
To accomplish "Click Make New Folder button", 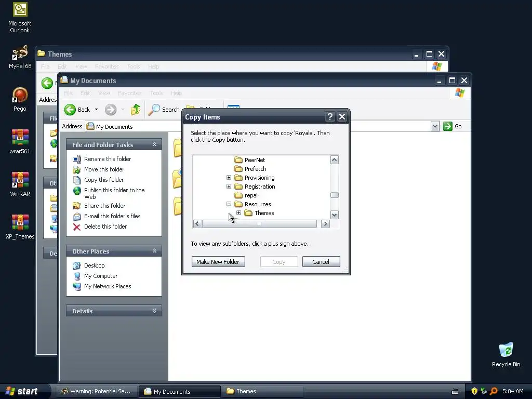I will click(x=218, y=262).
